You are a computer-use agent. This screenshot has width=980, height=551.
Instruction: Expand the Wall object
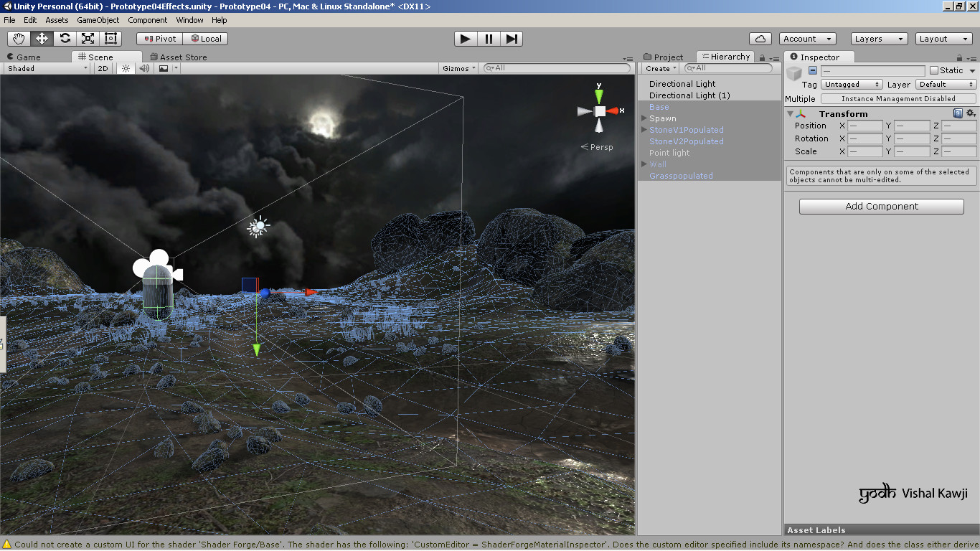coord(644,164)
